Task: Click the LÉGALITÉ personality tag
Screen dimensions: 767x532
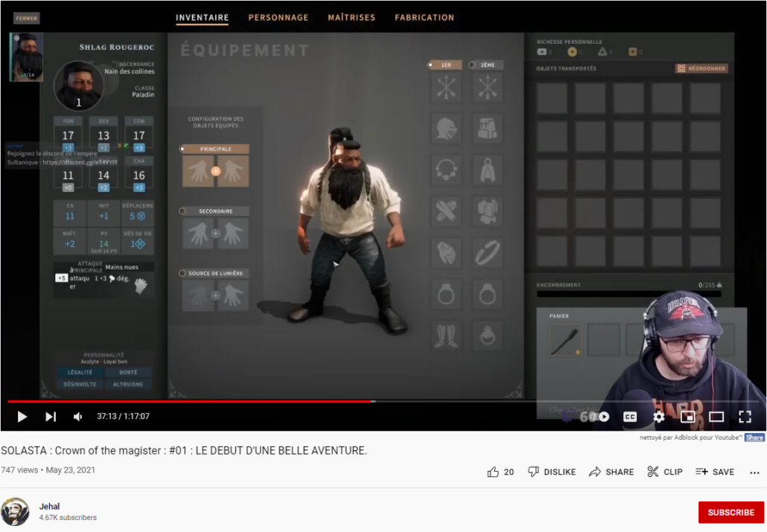Action: (80, 373)
